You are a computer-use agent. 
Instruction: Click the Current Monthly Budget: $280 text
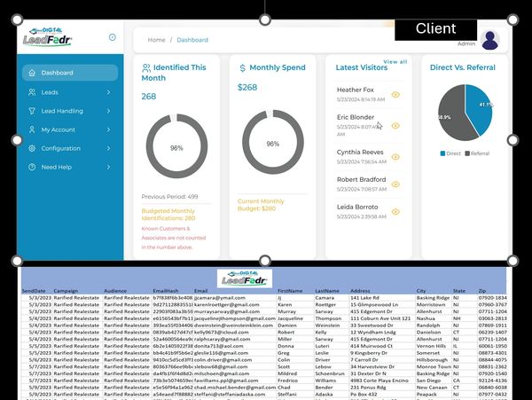coord(261,205)
